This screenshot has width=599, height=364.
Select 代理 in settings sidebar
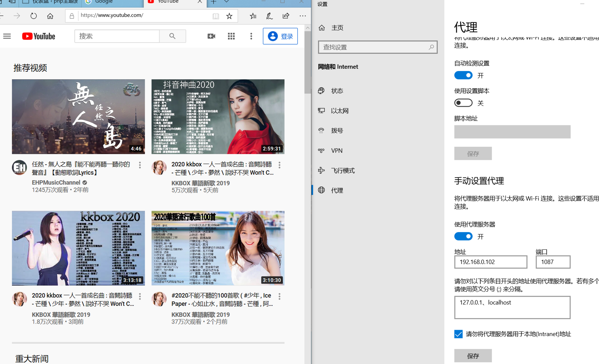[x=331, y=190]
